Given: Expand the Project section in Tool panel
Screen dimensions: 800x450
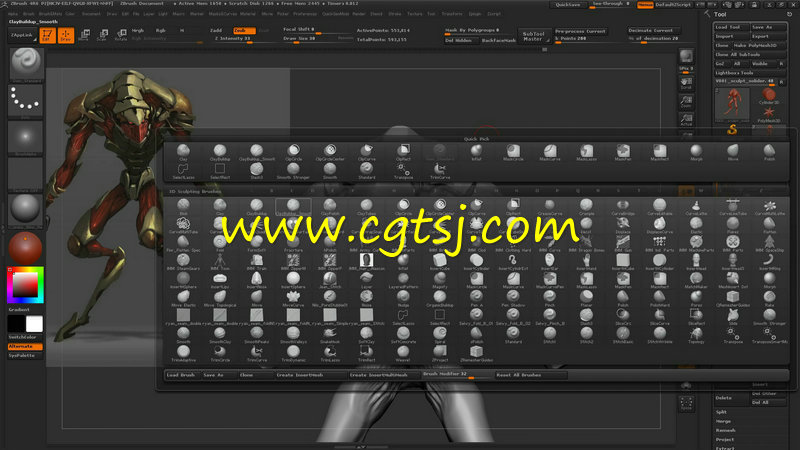Looking at the screenshot, I should click(725, 440).
